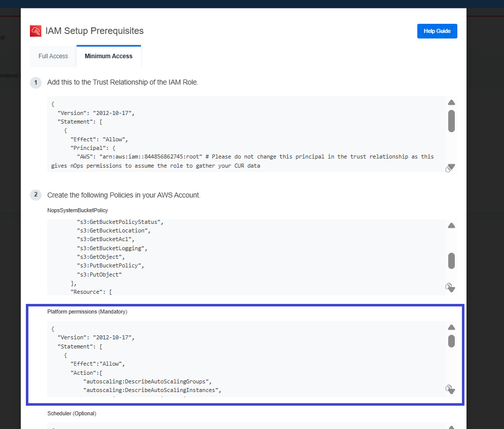Click the Platform permissions box's up arrow
This screenshot has height=429, width=504.
coord(451,327)
